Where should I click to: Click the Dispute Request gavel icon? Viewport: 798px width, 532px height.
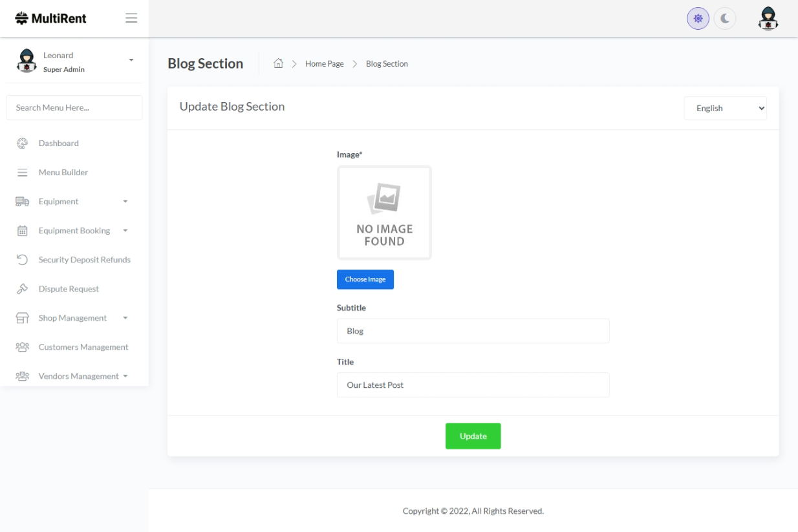click(22, 289)
